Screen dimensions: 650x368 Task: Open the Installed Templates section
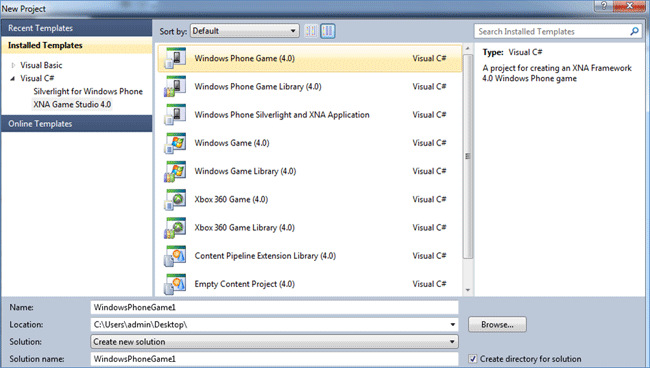[x=76, y=45]
